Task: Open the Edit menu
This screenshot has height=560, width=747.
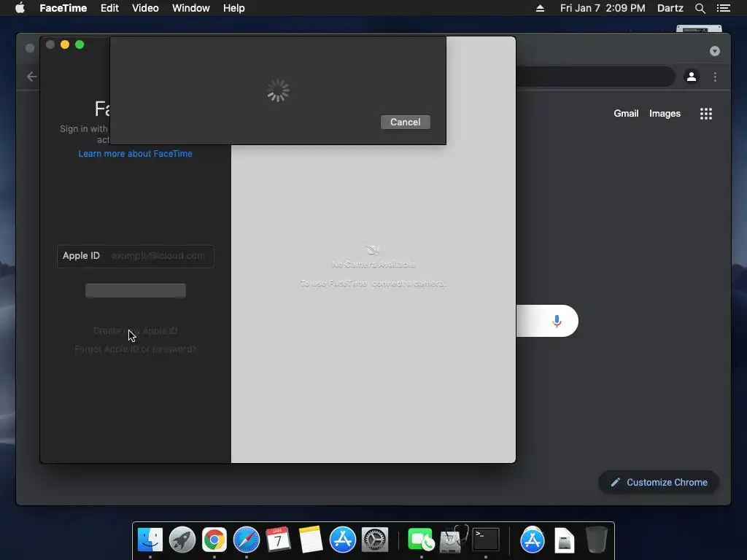Action: 109,8
